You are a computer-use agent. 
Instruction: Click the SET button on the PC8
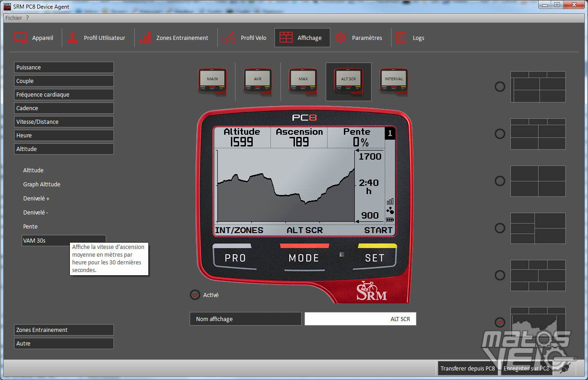375,258
